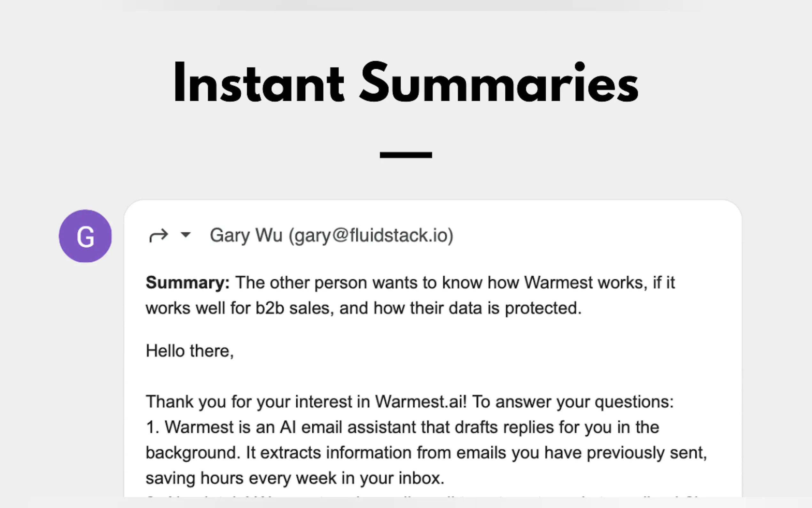Click the word Summaries in the heading

499,83
